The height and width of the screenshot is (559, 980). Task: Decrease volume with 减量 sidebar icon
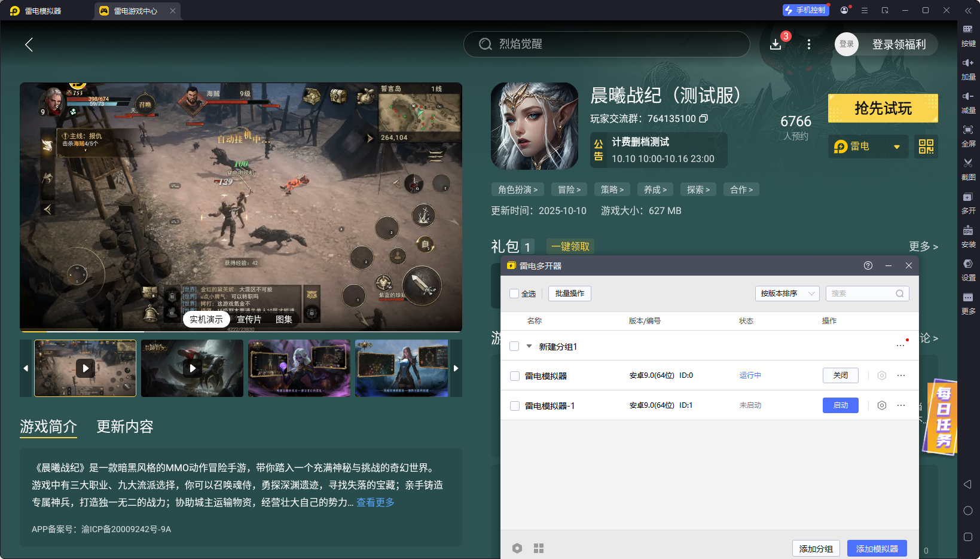(x=968, y=102)
